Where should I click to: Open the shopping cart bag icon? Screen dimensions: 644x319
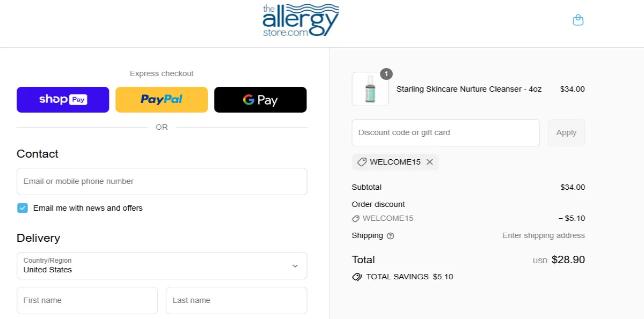tap(578, 19)
